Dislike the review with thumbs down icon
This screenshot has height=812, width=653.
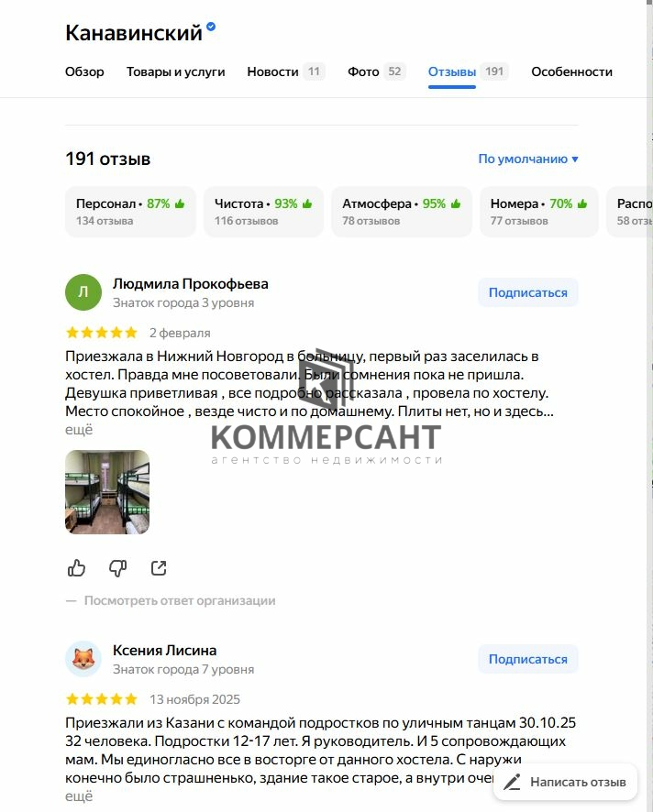(117, 568)
